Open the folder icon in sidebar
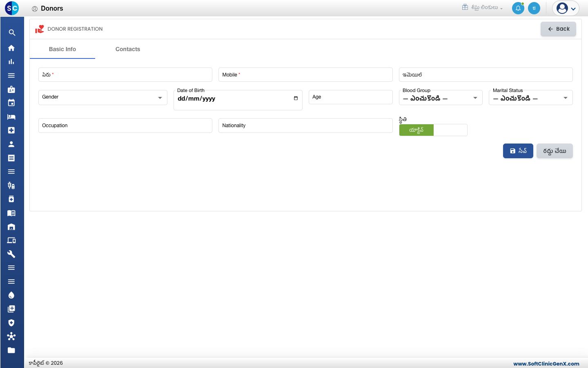588x368 pixels. [x=11, y=350]
